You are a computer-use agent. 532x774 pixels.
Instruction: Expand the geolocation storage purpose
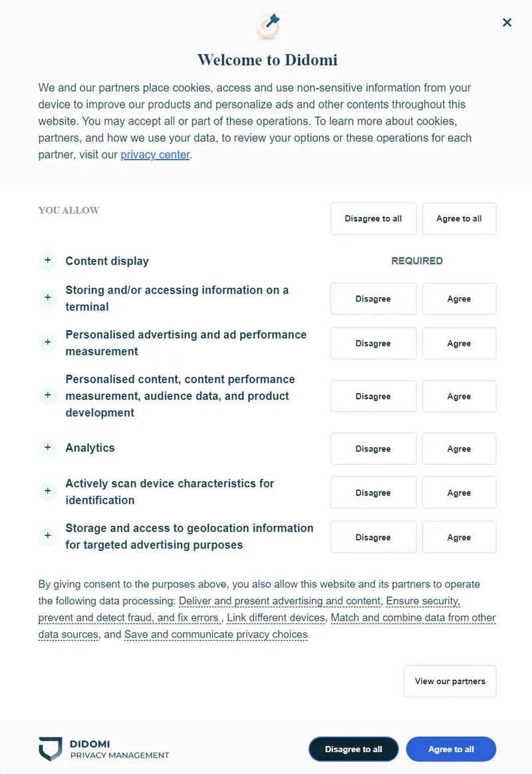coord(47,536)
